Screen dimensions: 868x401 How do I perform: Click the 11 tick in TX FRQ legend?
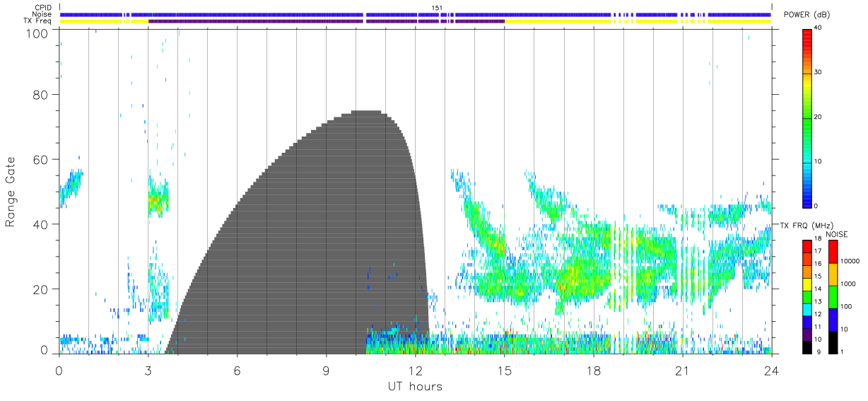point(817,327)
